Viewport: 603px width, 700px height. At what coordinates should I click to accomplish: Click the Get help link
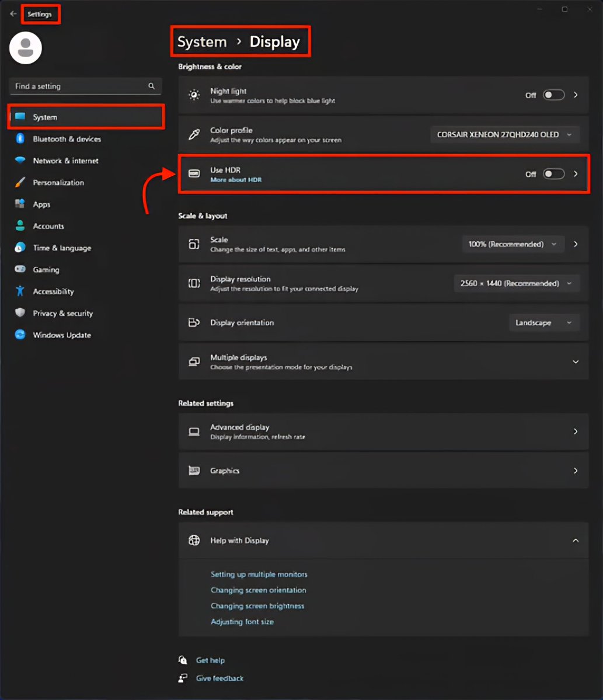click(x=210, y=660)
